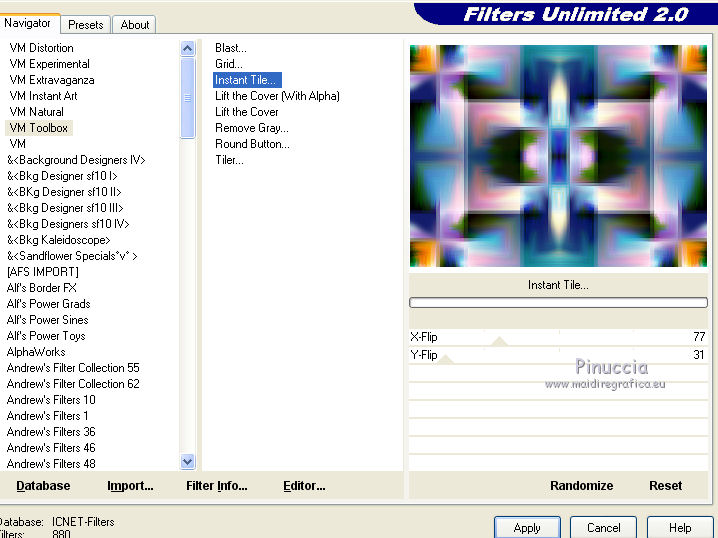718x538 pixels.
Task: Select the Remove Gray... filter
Action: 252,128
